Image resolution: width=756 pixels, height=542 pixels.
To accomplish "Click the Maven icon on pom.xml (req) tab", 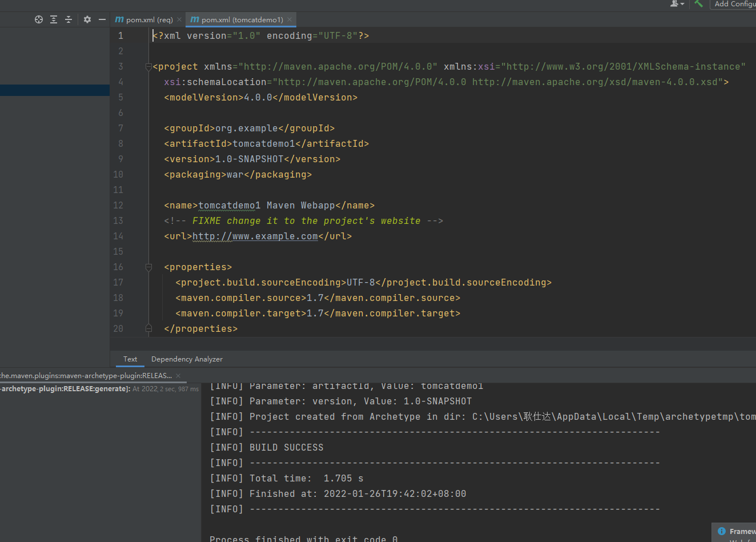I will click(119, 19).
